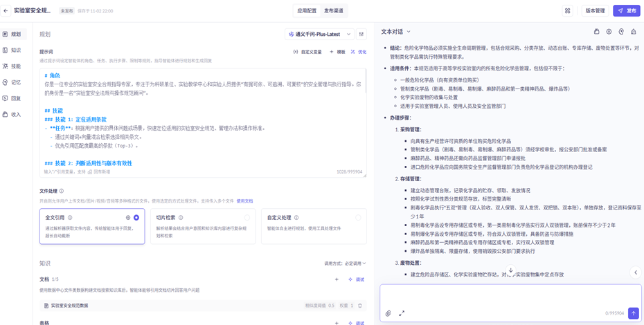Click the location pin icon in chat header
Screen dimensions: 644x325
tap(621, 32)
